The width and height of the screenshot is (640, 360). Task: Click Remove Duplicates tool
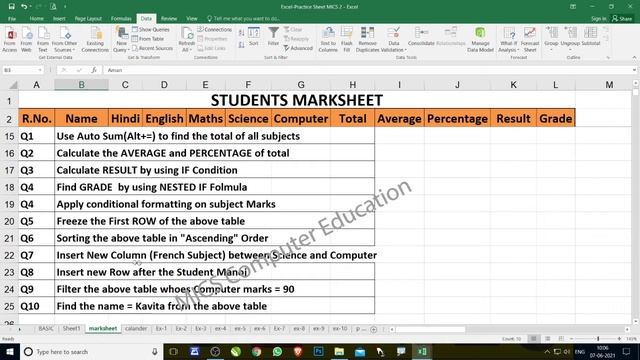(367, 40)
